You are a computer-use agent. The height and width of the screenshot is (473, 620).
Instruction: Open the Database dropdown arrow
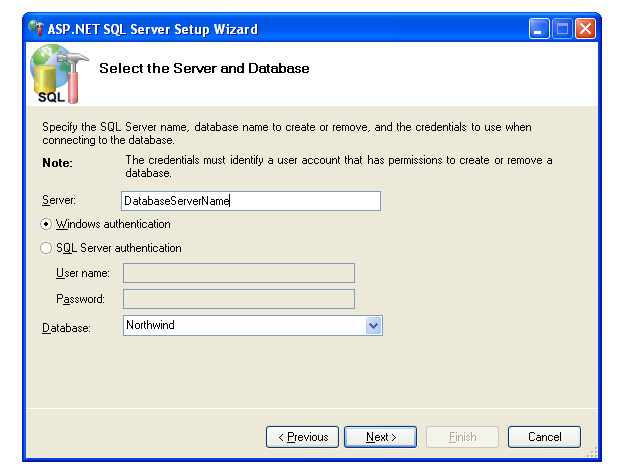click(x=373, y=325)
